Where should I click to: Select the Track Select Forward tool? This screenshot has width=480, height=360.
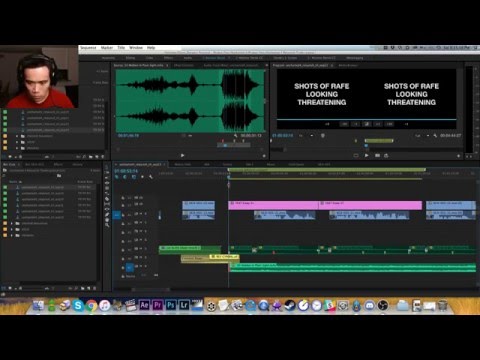107,173
